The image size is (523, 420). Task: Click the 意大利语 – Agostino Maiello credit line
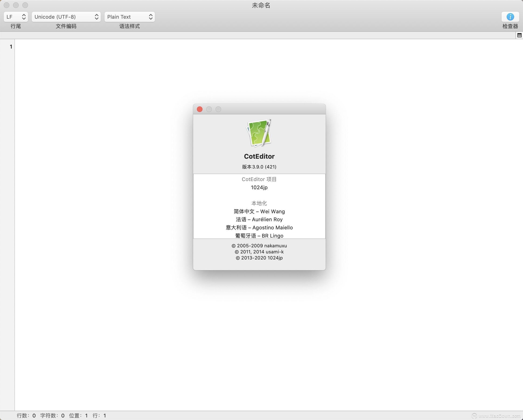click(x=259, y=227)
